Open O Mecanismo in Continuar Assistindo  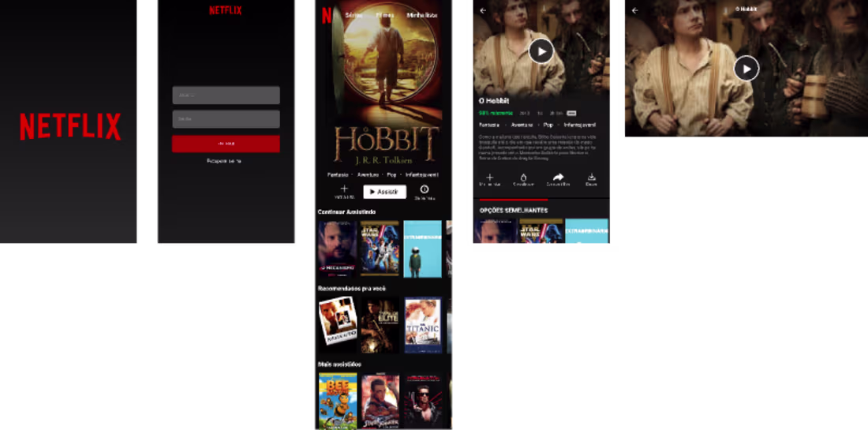pos(338,249)
